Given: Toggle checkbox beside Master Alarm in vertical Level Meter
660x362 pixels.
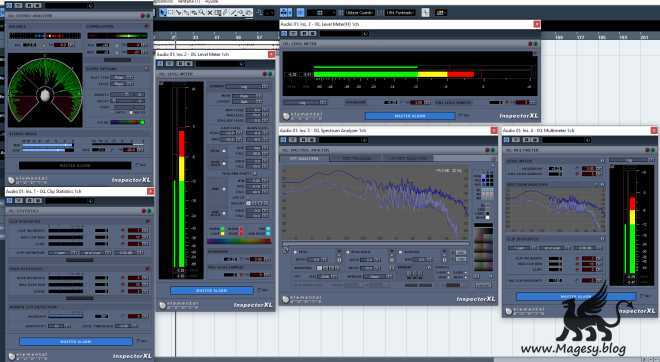Looking at the screenshot, I should pos(259,290).
